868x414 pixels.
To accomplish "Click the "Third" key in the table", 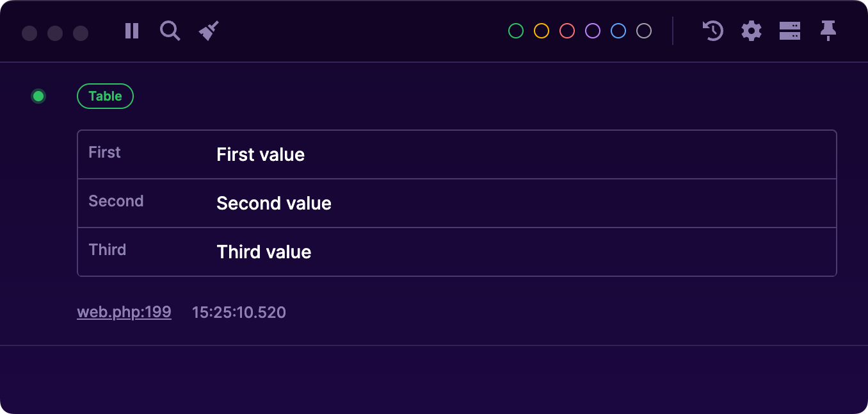I will coord(108,249).
